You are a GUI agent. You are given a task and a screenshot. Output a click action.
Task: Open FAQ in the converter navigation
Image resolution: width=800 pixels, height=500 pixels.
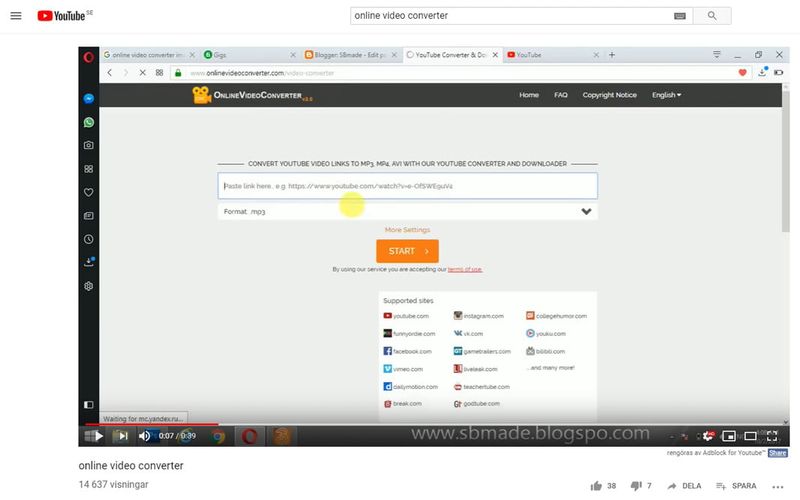tap(561, 95)
